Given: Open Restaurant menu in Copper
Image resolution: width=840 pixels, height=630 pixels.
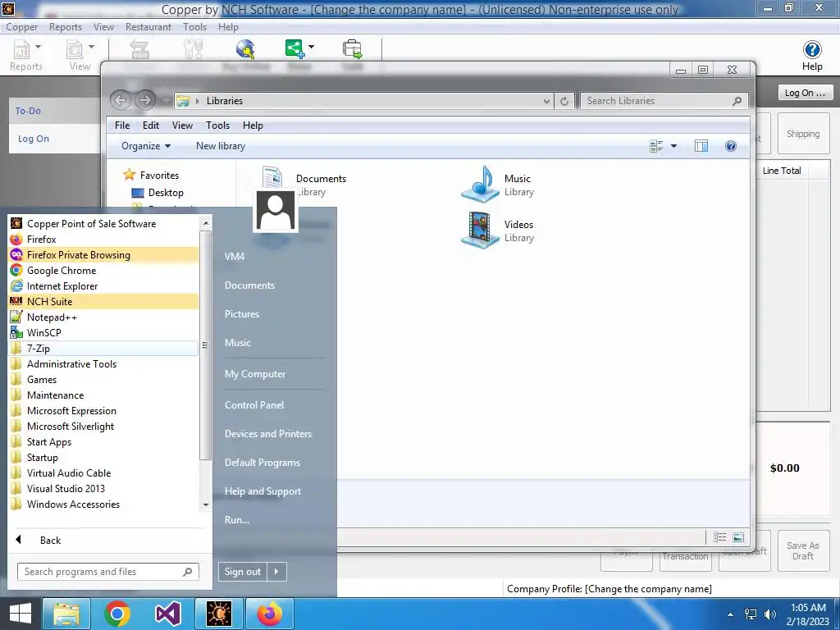Looking at the screenshot, I should (x=148, y=27).
